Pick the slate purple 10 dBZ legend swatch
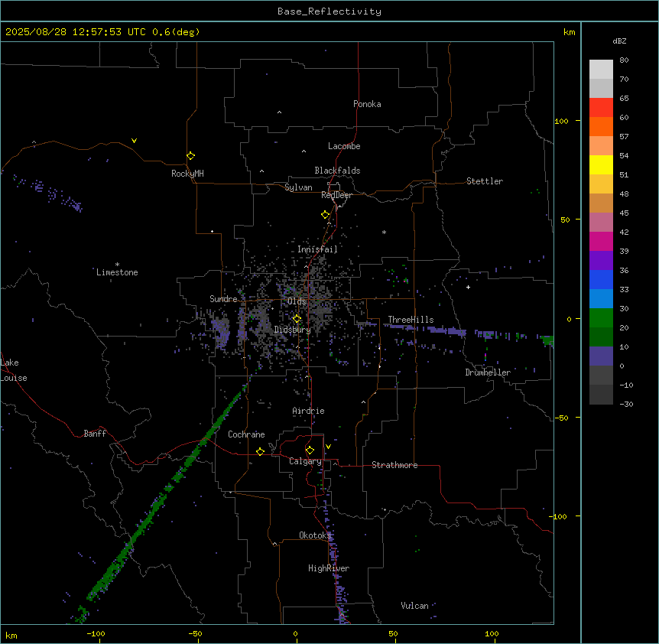This screenshot has width=659, height=644. [601, 356]
